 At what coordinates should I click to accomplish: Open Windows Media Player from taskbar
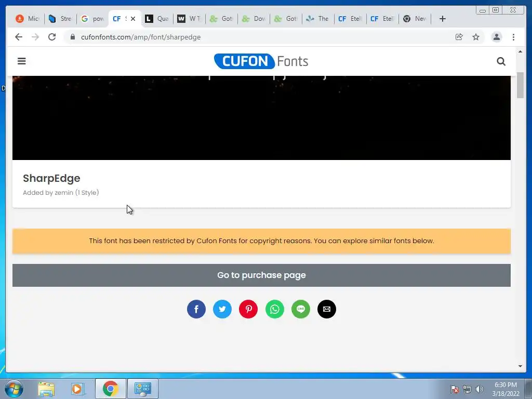click(78, 389)
